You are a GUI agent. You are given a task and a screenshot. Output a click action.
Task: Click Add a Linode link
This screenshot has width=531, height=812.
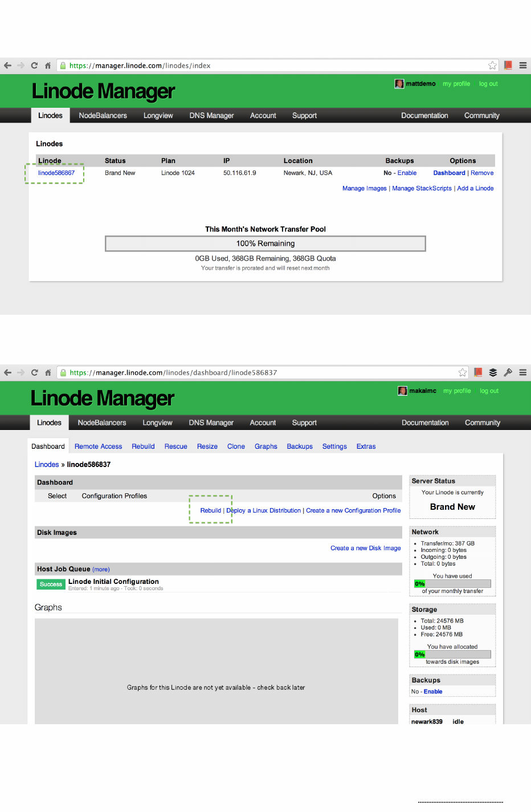475,189
